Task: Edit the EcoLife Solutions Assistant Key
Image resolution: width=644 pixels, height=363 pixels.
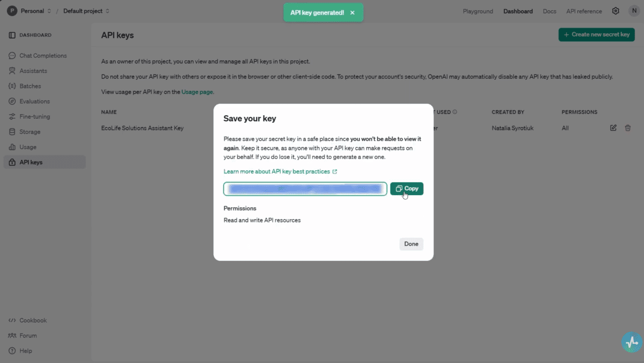Action: coord(613,128)
